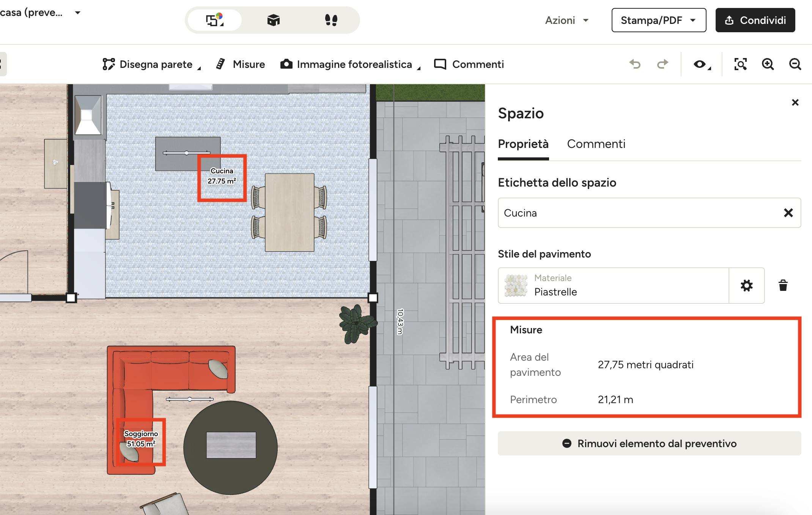The width and height of the screenshot is (812, 515).
Task: Open visibility eye options
Action: coord(701,64)
